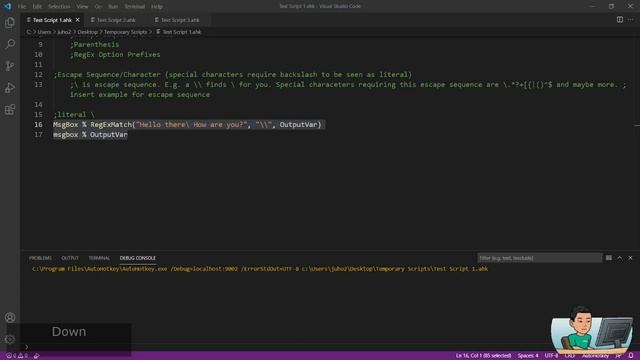Image resolution: width=640 pixels, height=360 pixels.
Task: Open the Source Control view
Action: pos(10,66)
